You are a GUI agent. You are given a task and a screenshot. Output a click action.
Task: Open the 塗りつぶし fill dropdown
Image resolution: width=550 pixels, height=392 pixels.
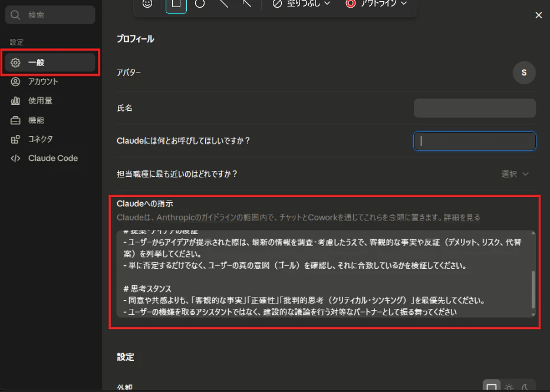pos(302,4)
